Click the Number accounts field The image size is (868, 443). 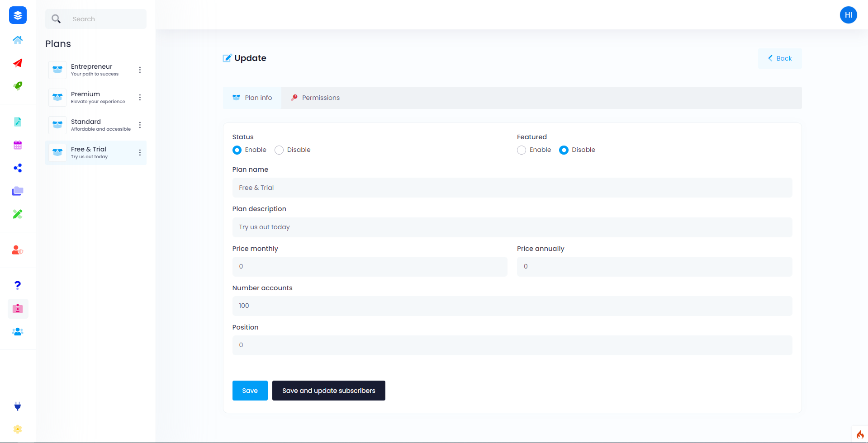coord(512,306)
